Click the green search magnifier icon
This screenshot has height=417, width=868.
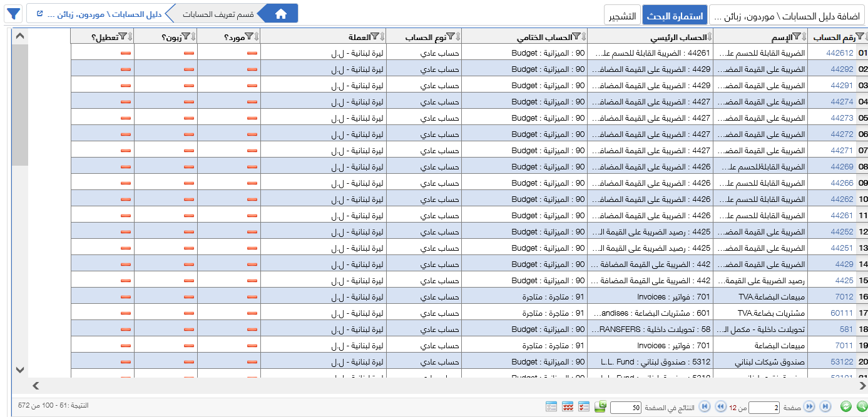(x=860, y=405)
